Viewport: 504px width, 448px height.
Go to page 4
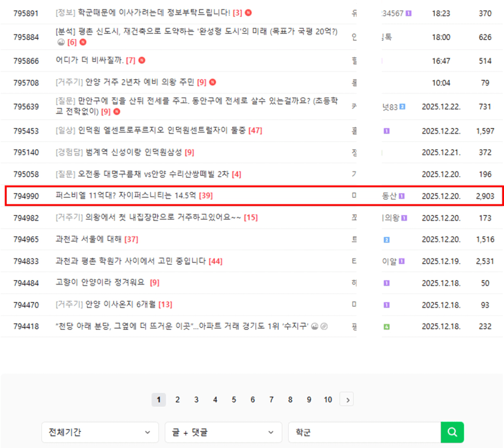[215, 400]
